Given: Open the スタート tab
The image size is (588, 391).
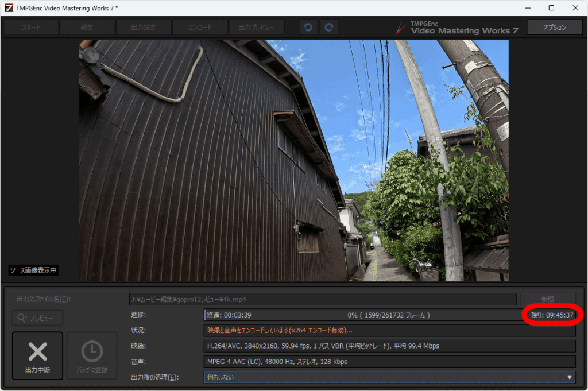Looking at the screenshot, I should pyautogui.click(x=31, y=28).
